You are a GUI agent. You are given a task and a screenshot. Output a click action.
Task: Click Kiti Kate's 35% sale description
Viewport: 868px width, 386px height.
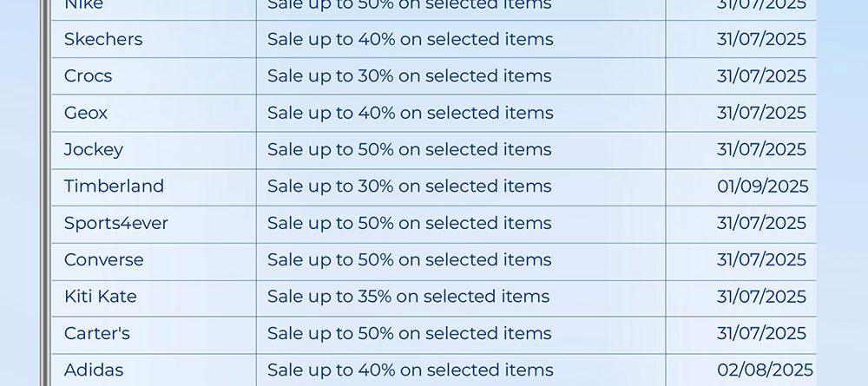409,297
